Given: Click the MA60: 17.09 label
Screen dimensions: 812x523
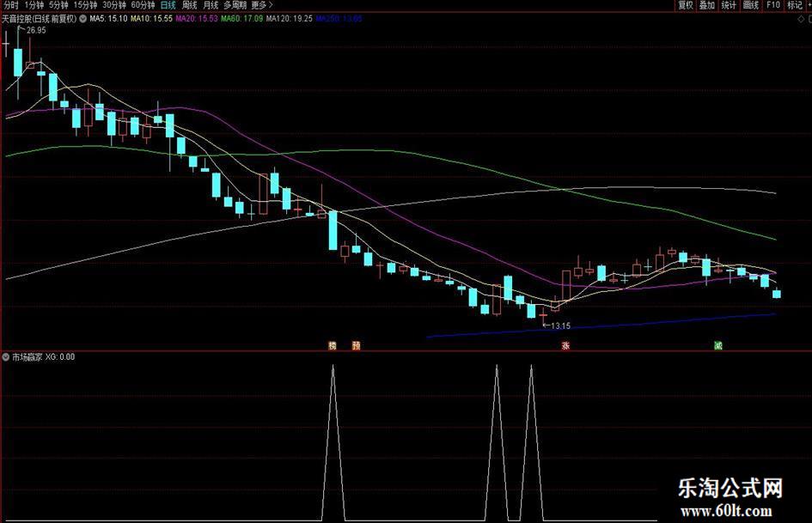Looking at the screenshot, I should 241,19.
